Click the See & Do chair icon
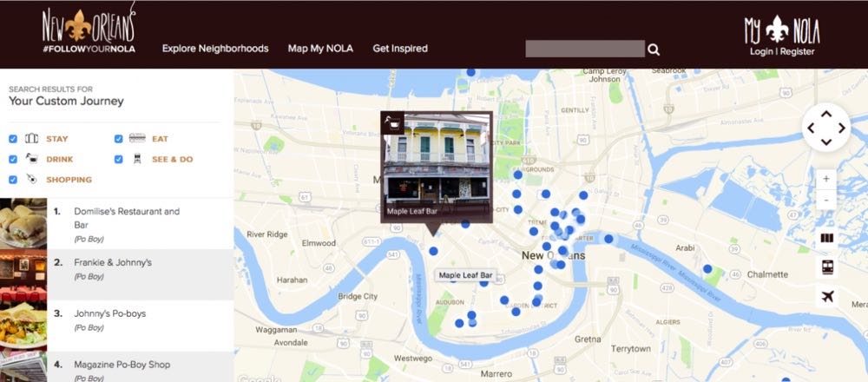This screenshot has height=382, width=868. 137,159
